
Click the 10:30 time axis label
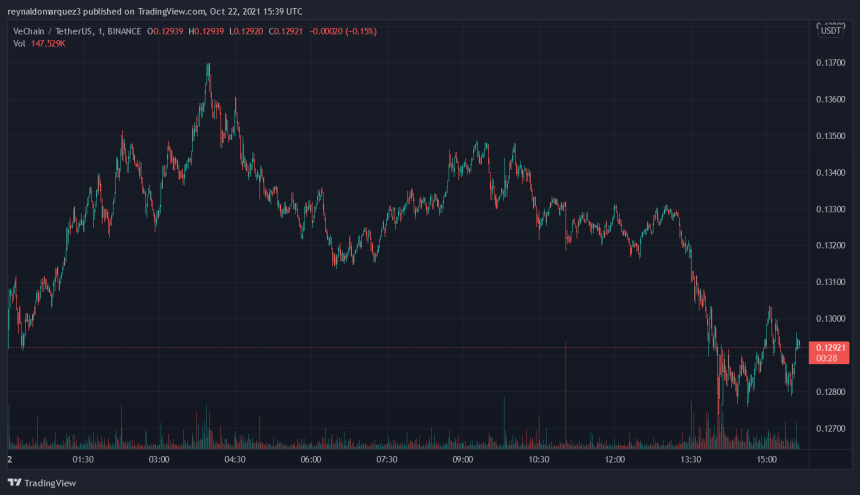539,459
